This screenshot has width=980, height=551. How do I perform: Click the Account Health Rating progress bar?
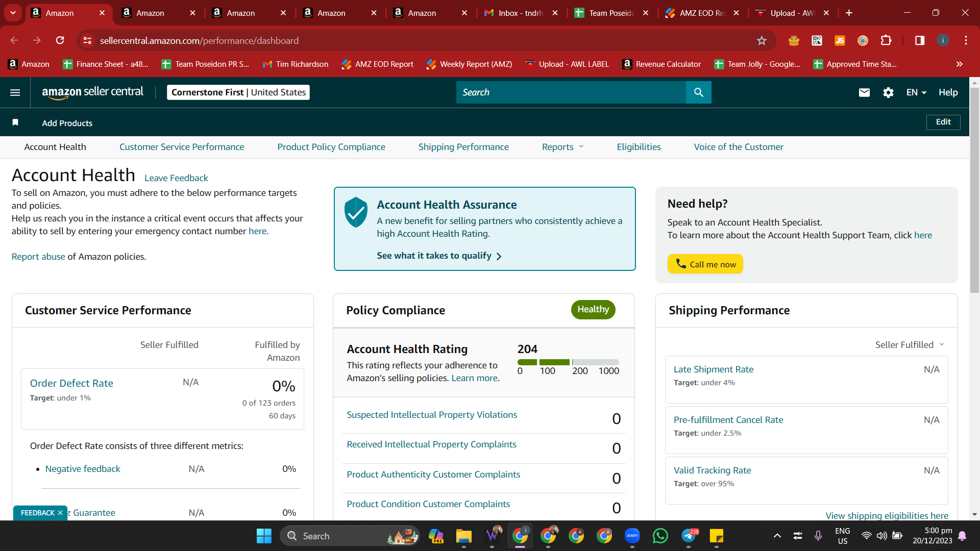pyautogui.click(x=568, y=362)
